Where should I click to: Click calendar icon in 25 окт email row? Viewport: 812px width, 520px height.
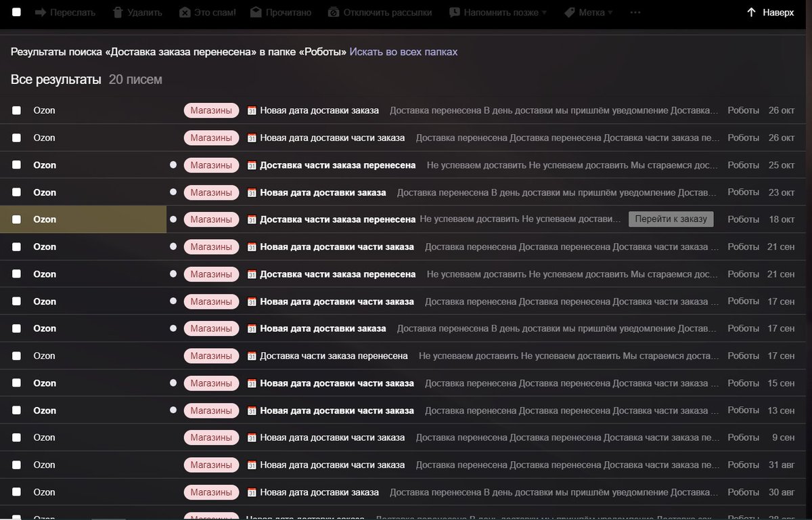point(252,165)
